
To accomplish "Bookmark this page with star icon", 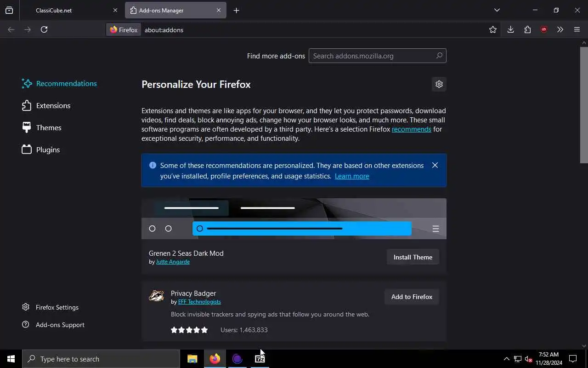I will [493, 29].
